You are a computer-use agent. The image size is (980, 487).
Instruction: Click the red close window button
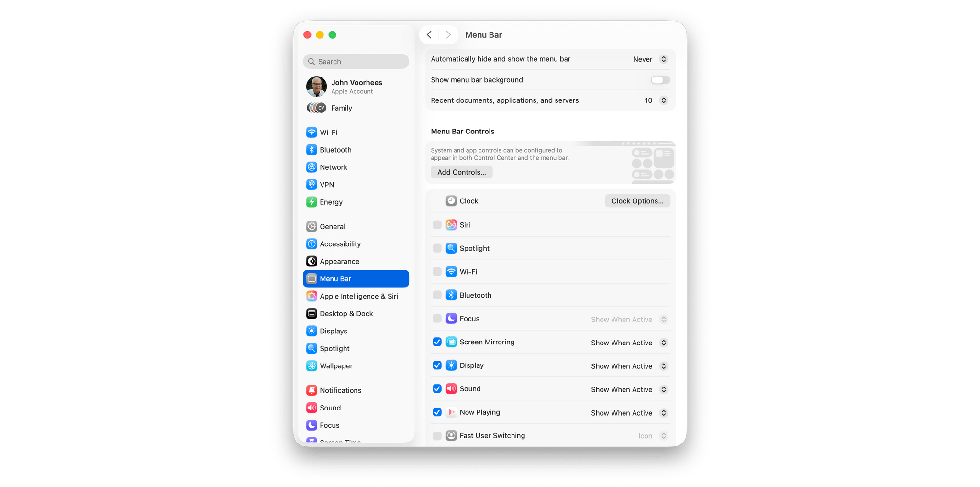(307, 35)
